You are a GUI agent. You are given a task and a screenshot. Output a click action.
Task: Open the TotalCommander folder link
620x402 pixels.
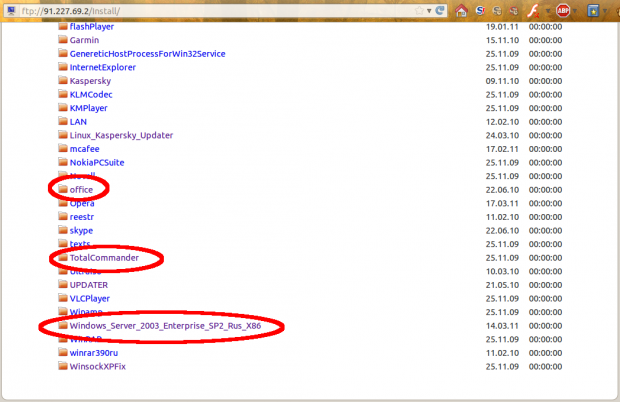pyautogui.click(x=104, y=258)
